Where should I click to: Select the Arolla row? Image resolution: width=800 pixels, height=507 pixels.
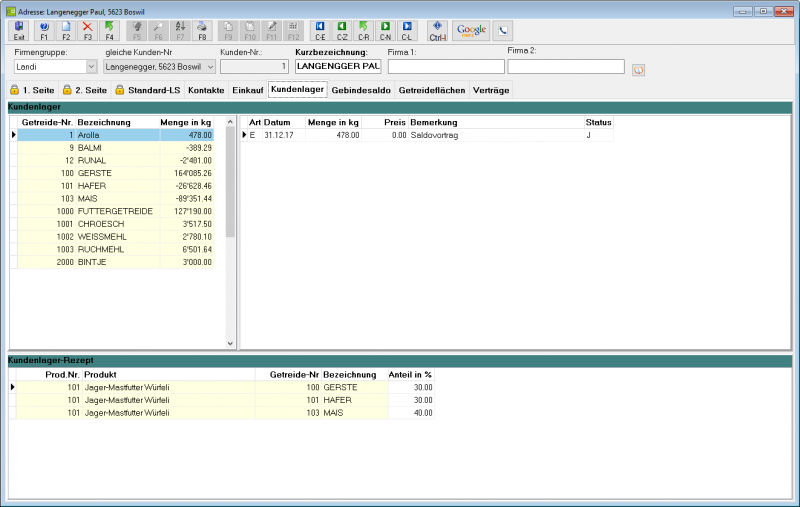(115, 135)
